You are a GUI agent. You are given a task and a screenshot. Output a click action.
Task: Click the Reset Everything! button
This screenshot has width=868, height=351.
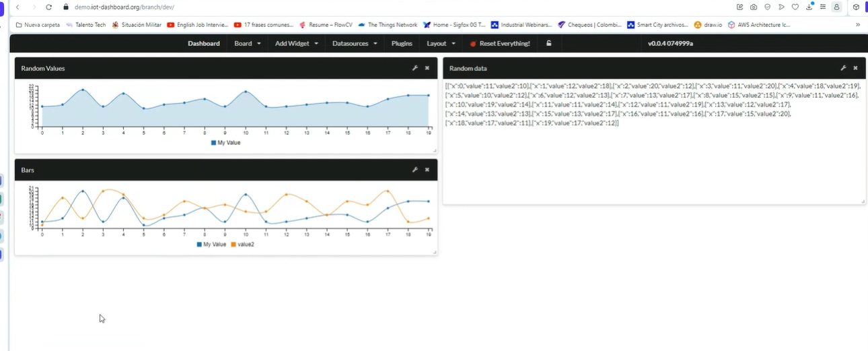point(500,43)
